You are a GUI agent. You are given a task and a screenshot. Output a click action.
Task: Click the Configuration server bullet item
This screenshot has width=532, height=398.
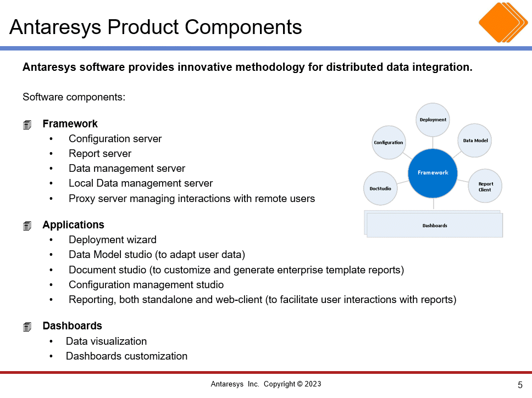115,139
